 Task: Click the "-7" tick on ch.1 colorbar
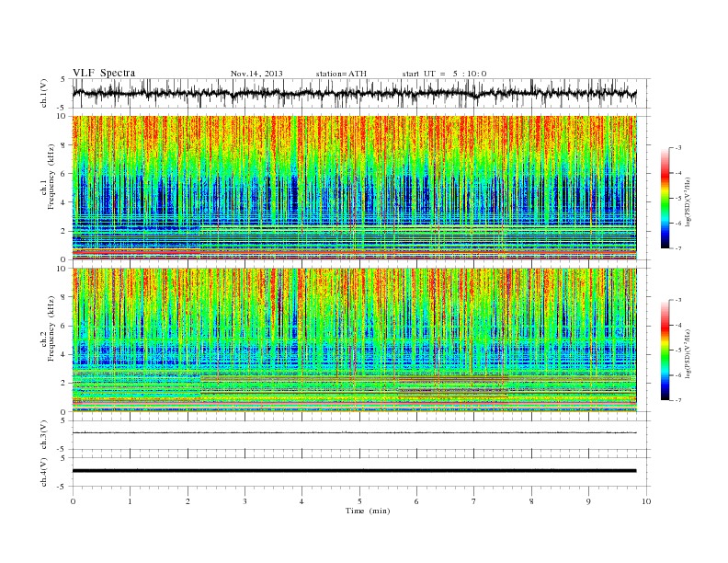click(678, 248)
